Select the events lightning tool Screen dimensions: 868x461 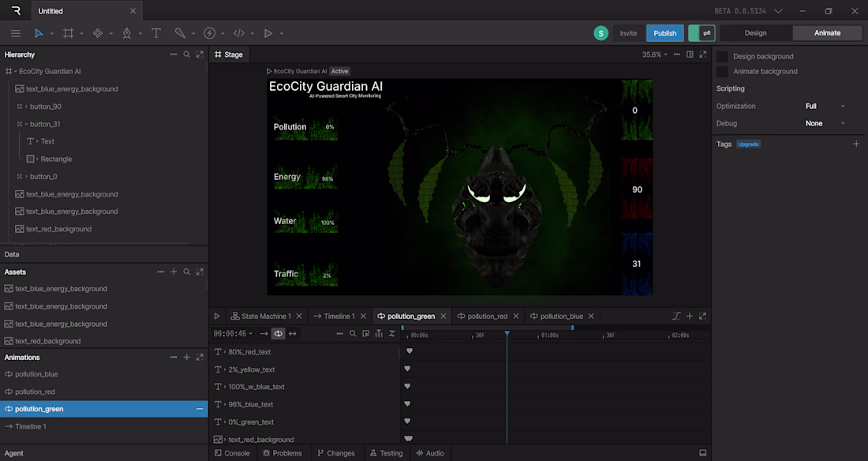coord(209,33)
